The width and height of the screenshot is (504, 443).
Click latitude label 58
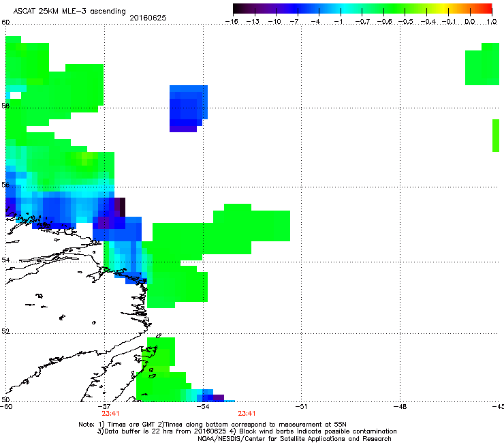5,106
